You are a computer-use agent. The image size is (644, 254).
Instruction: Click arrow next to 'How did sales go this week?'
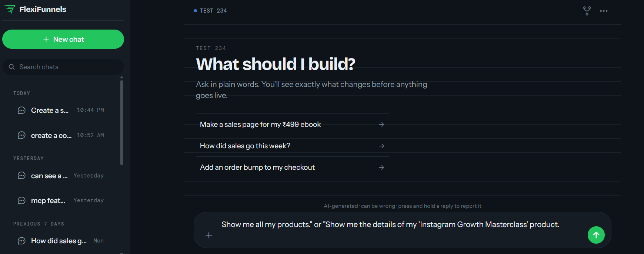pos(381,146)
